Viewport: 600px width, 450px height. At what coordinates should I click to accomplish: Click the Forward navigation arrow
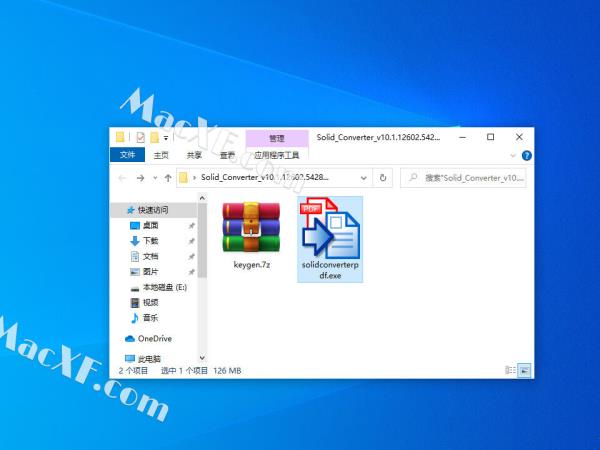point(140,178)
